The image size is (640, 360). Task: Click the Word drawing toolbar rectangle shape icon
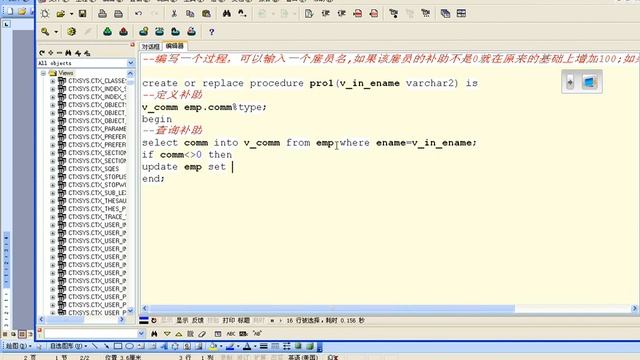[x=118, y=347]
